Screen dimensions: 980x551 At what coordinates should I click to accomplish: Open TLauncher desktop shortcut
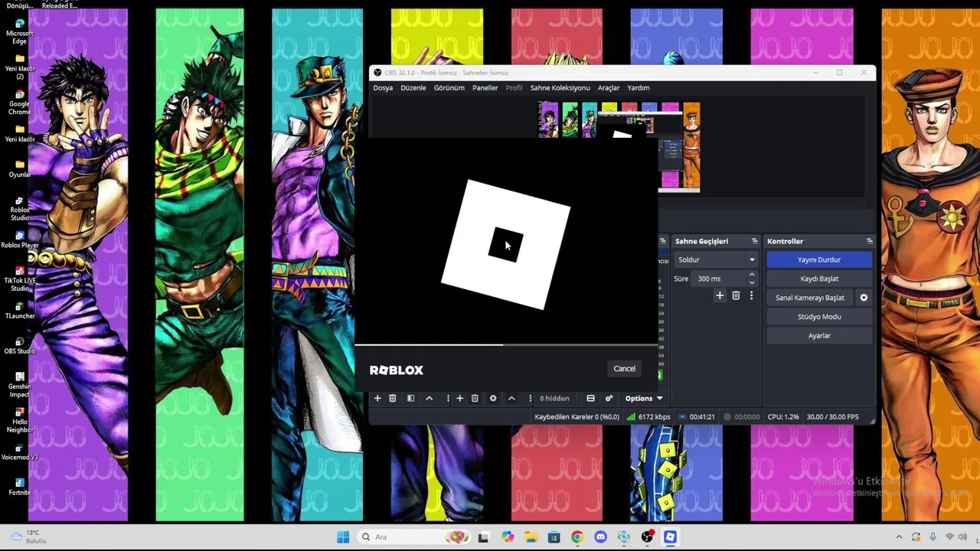point(19,310)
